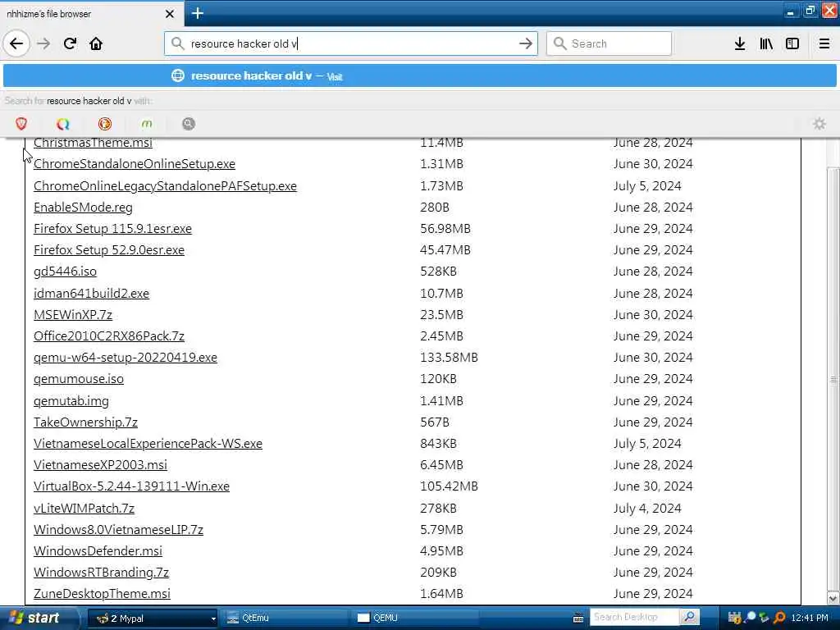Click the network connection tray icon
This screenshot has width=840, height=630.
point(764,618)
